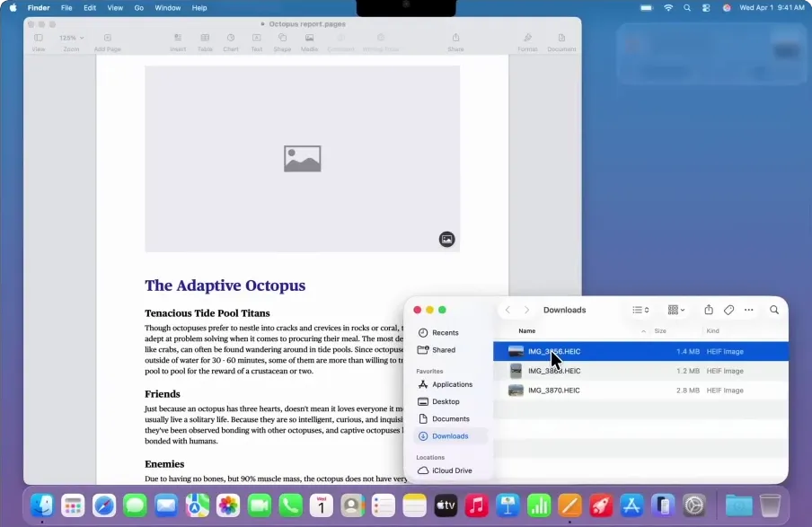Screen dimensions: 812x527
Task: Select file IMG_3868.HEIC
Action: (640, 371)
